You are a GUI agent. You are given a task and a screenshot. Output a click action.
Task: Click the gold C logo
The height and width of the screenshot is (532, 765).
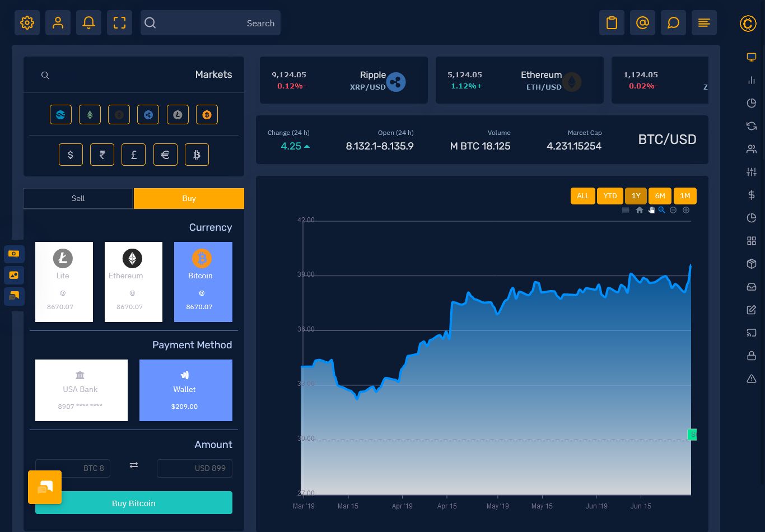click(x=748, y=24)
